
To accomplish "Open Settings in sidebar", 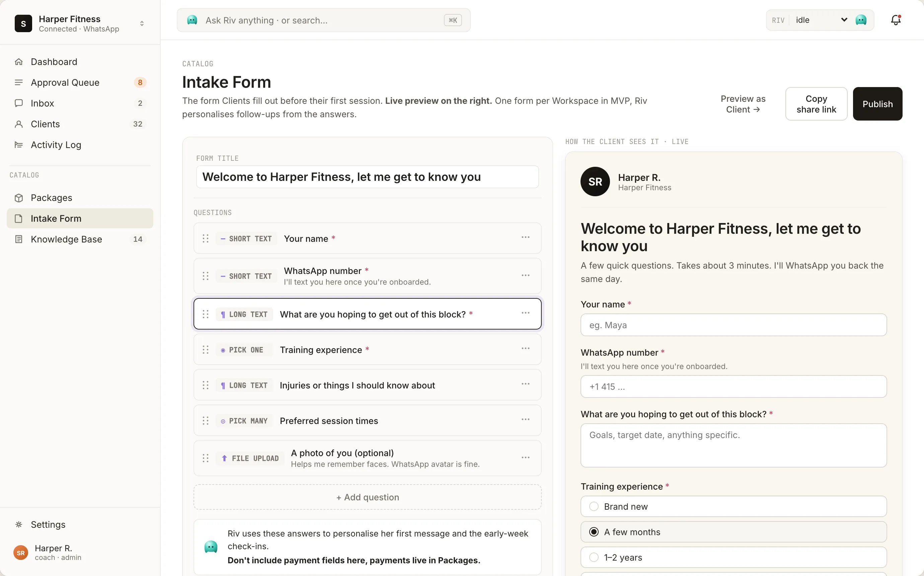I will (80, 524).
